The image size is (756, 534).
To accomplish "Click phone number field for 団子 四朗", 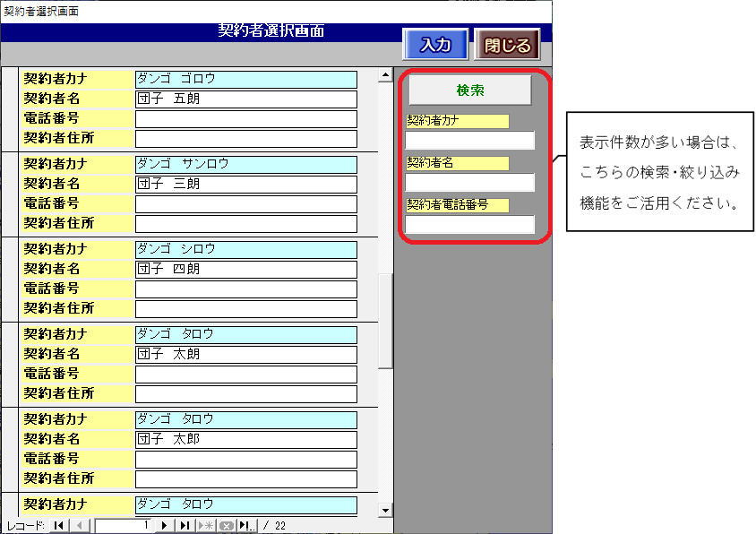I will (x=245, y=289).
